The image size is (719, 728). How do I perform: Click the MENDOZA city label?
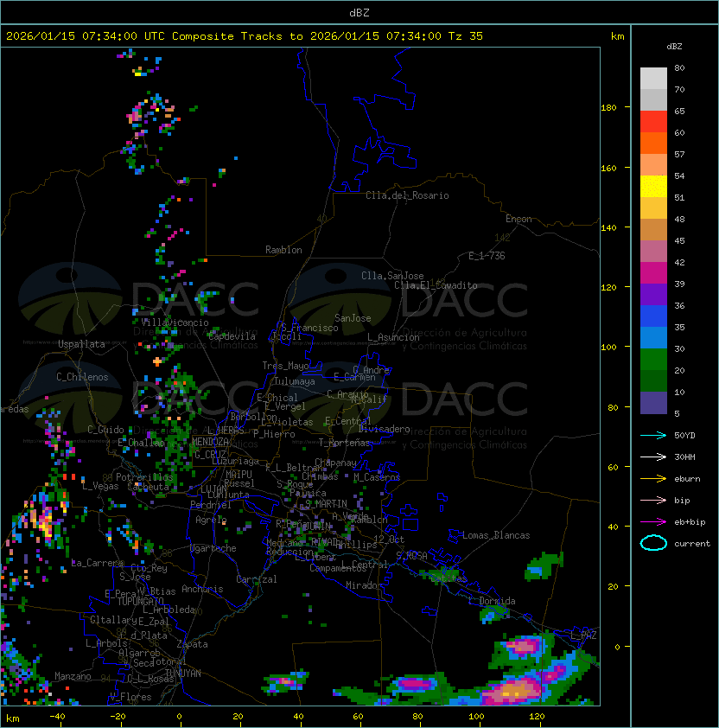pyautogui.click(x=210, y=441)
